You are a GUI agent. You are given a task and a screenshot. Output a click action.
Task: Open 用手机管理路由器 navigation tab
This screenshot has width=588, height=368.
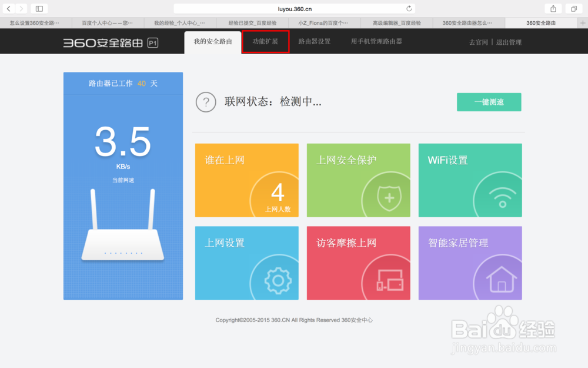pos(376,41)
